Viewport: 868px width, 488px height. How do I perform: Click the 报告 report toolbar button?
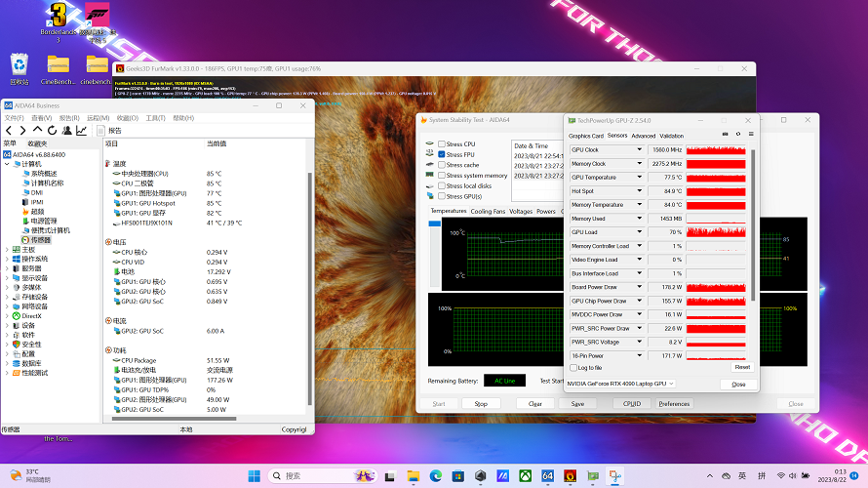tap(109, 130)
